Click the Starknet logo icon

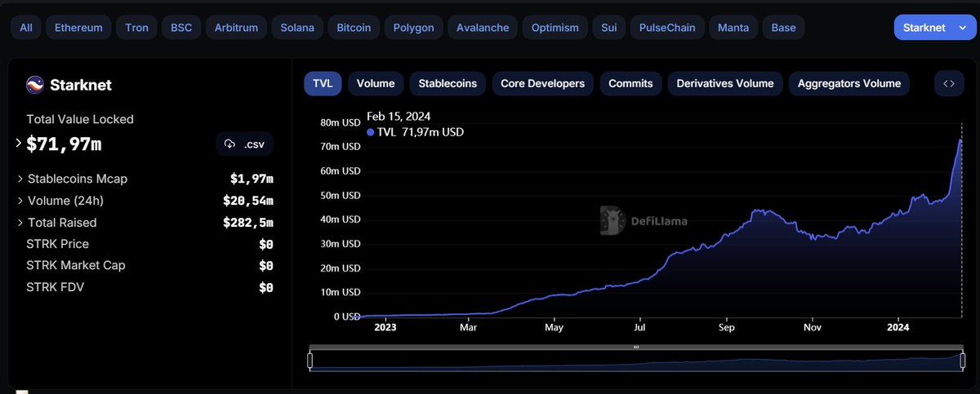[x=35, y=85]
